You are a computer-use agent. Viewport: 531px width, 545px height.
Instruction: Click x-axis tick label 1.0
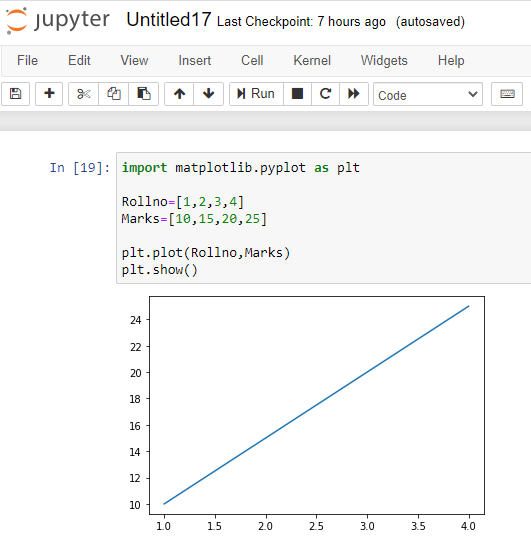(164, 526)
